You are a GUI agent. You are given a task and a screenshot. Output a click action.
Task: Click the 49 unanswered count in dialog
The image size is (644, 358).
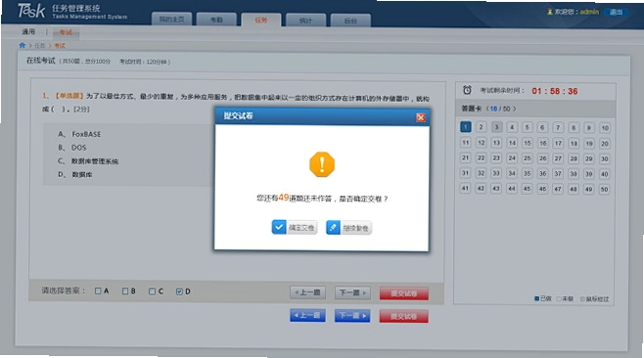point(284,198)
